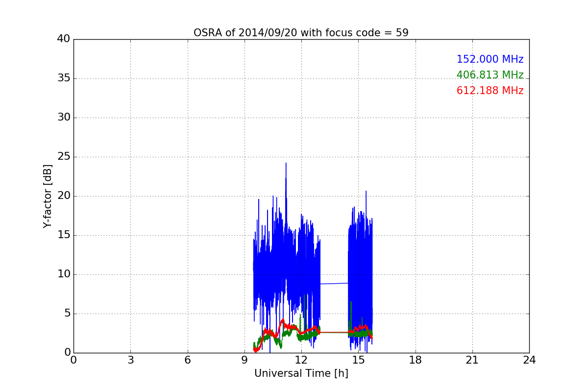Select the 612.188 MHz legend label
Image resolution: width=588 pixels, height=392 pixels.
[x=490, y=91]
